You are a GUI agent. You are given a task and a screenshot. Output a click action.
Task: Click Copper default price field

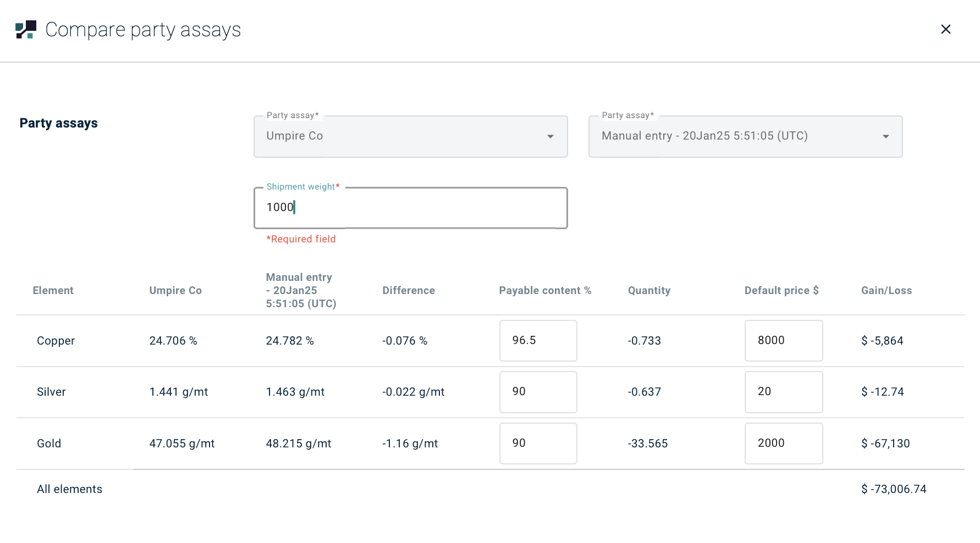(783, 341)
